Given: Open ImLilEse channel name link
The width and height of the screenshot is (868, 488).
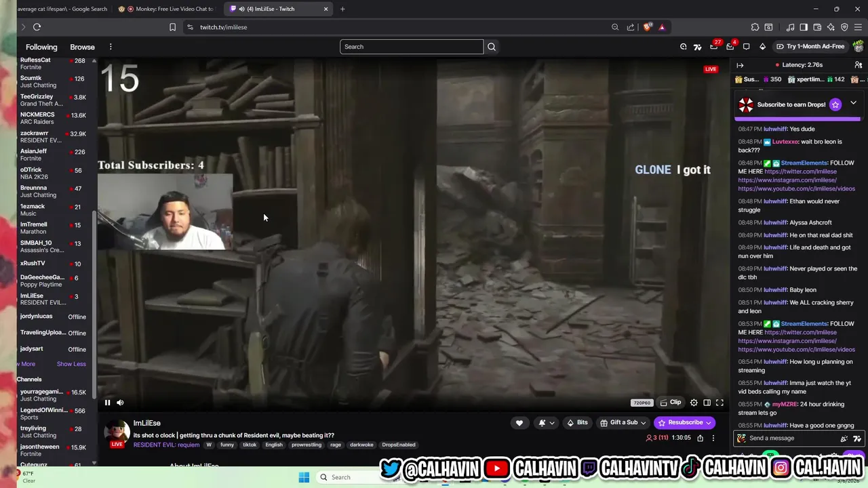Looking at the screenshot, I should [147, 423].
